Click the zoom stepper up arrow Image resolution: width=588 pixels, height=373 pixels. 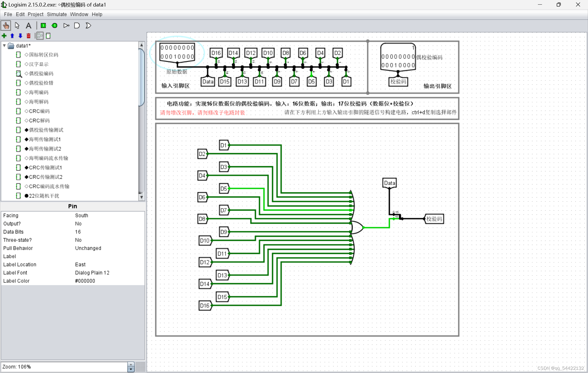[x=131, y=365]
